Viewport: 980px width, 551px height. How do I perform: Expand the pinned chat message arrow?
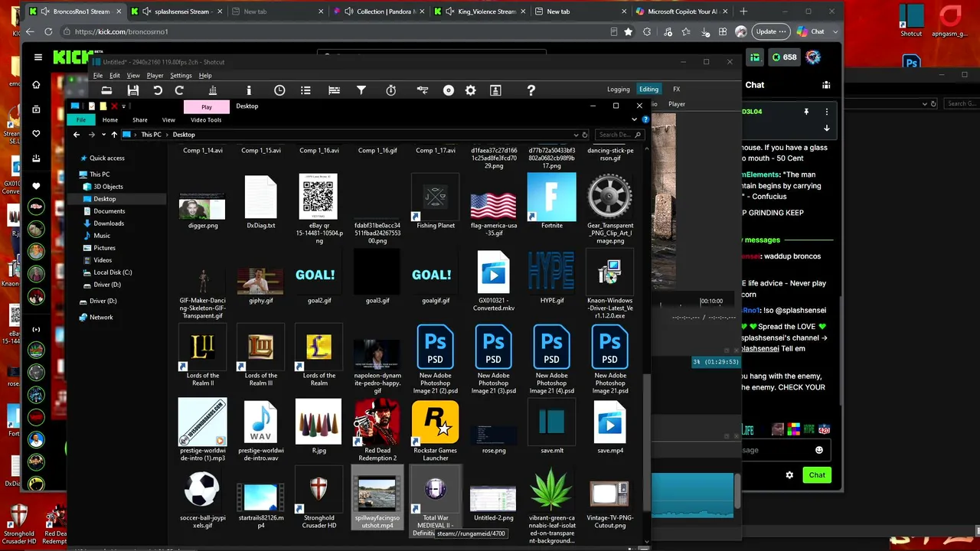pos(826,129)
